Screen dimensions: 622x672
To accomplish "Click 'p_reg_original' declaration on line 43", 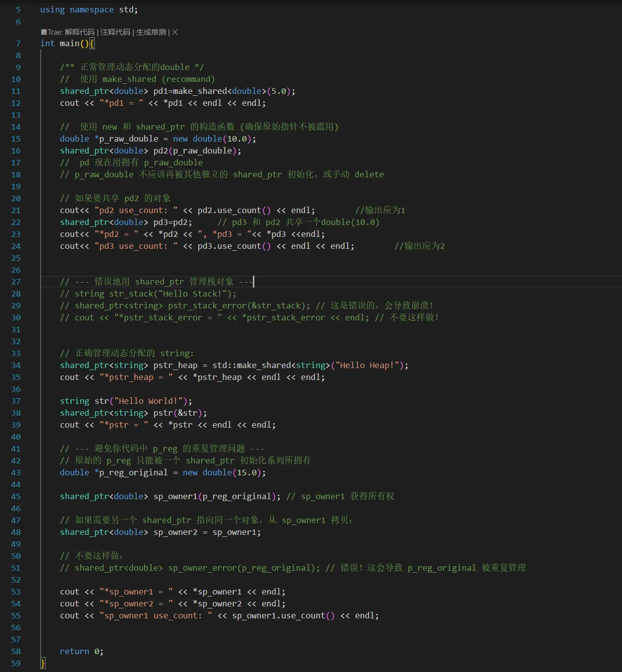I will pos(133,473).
